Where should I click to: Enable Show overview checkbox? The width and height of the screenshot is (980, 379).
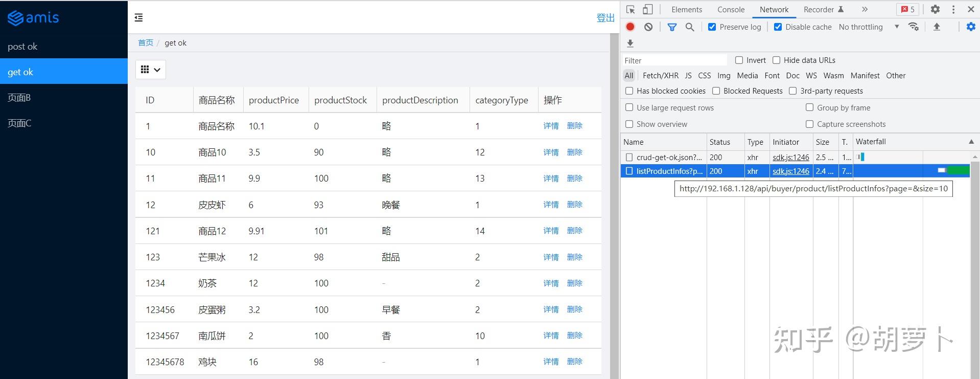click(629, 124)
